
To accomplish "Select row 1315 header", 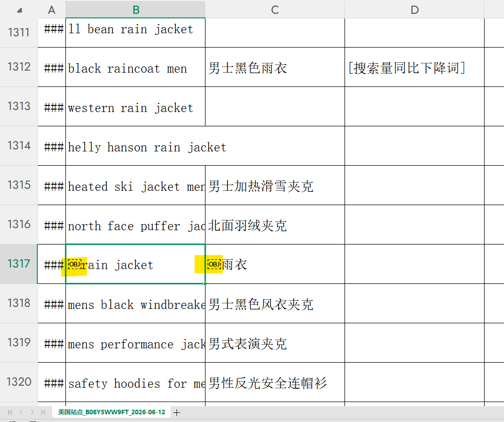I will pos(18,185).
